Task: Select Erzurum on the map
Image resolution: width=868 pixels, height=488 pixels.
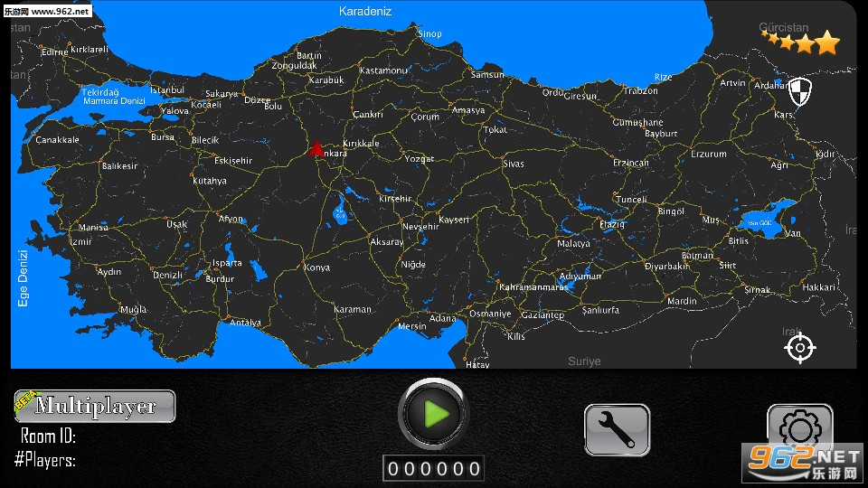Action: (x=709, y=154)
